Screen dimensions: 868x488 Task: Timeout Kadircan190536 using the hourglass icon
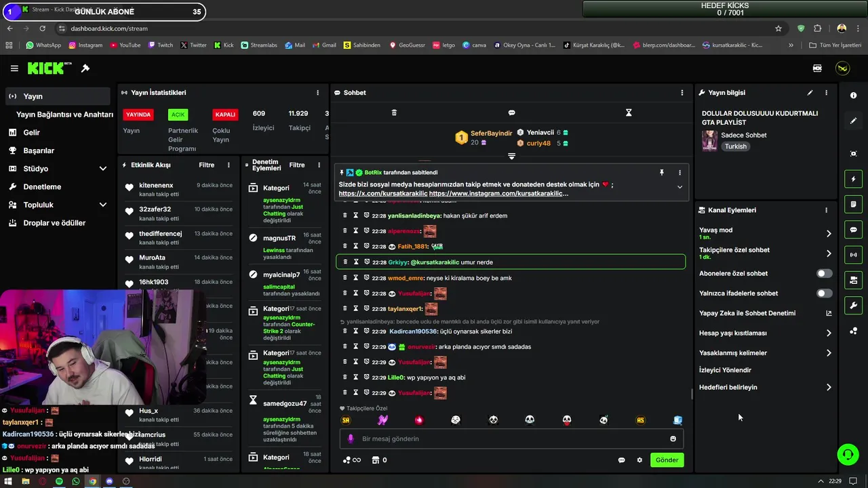tap(355, 331)
